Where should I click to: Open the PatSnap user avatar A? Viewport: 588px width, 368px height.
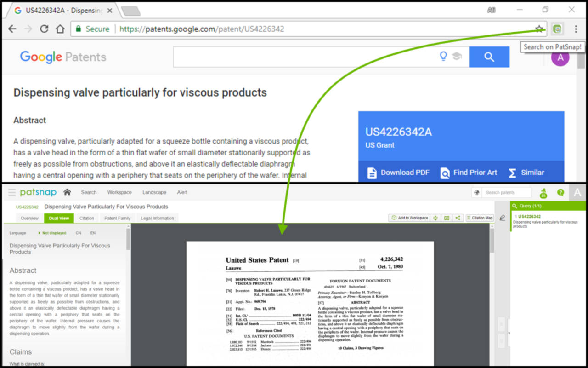(x=577, y=193)
